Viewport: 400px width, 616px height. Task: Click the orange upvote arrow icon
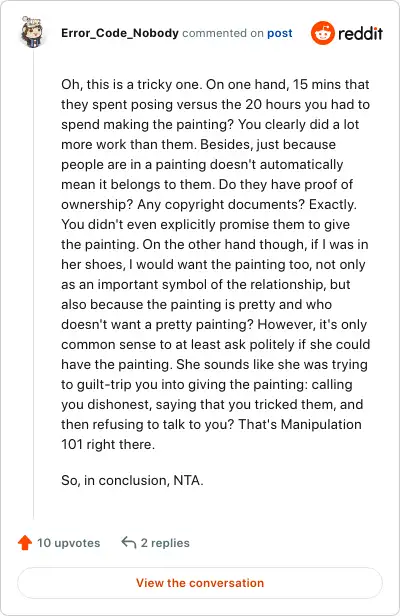pyautogui.click(x=25, y=543)
